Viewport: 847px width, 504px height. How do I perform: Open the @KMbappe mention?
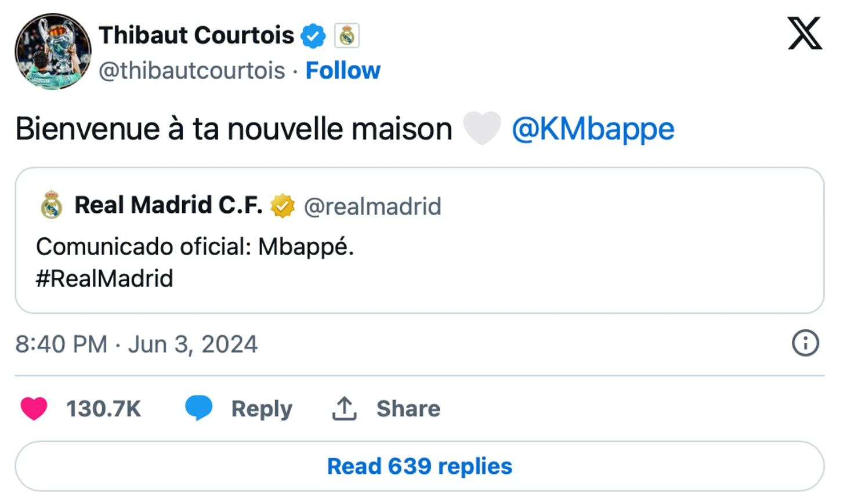(592, 129)
